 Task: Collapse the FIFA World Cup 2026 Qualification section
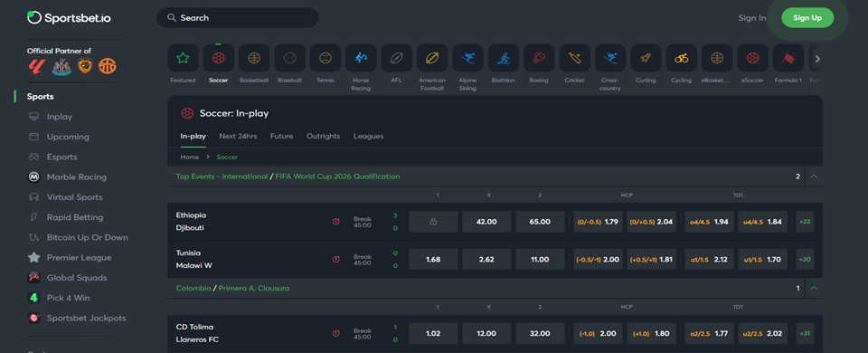pos(814,176)
